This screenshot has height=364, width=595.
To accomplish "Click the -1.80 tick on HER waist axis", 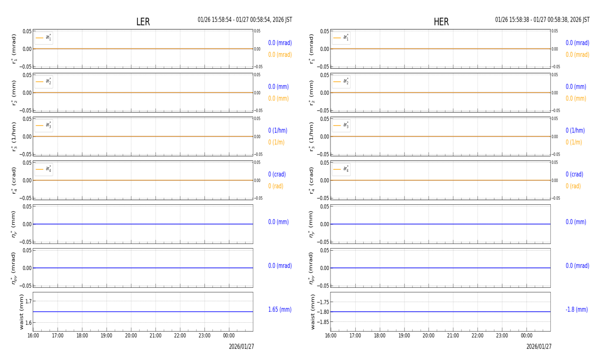I will [323, 312].
